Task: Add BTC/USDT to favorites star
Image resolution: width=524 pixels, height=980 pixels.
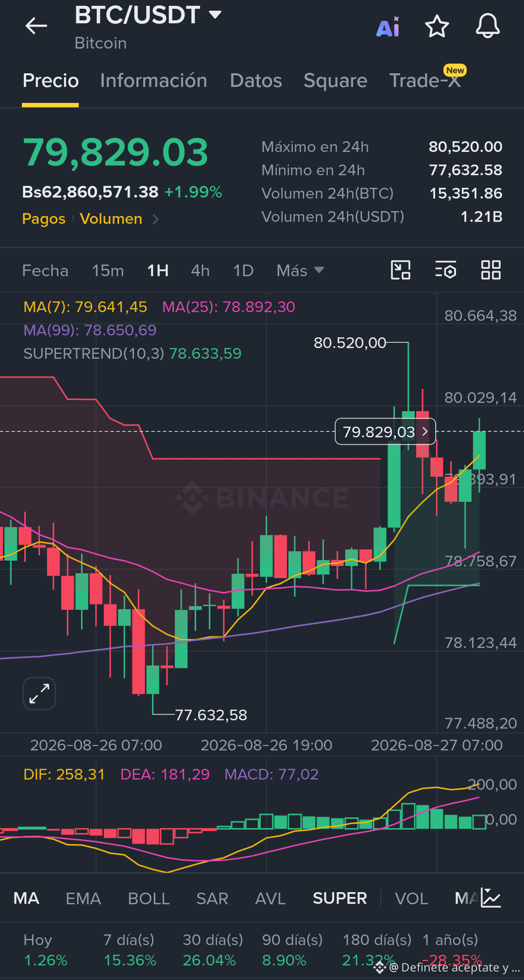Action: pyautogui.click(x=437, y=26)
